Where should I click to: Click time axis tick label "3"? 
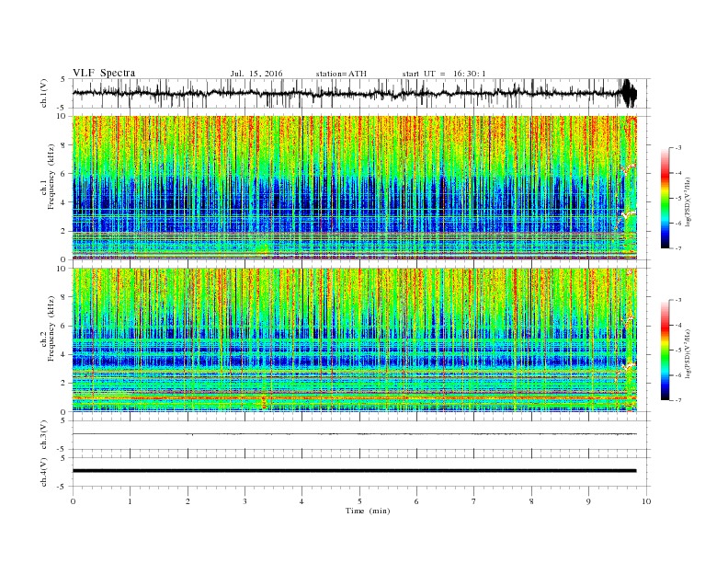click(x=245, y=501)
